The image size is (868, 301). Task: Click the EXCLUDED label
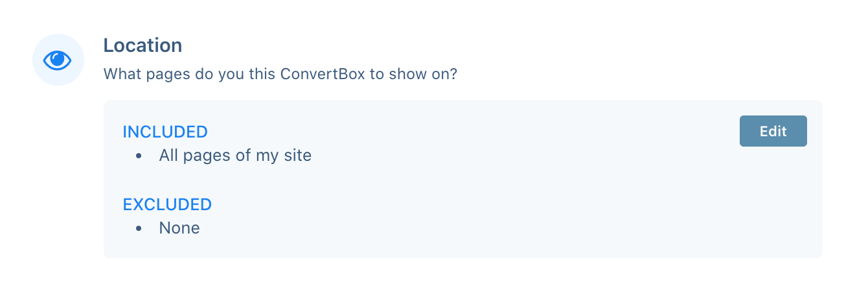(167, 204)
